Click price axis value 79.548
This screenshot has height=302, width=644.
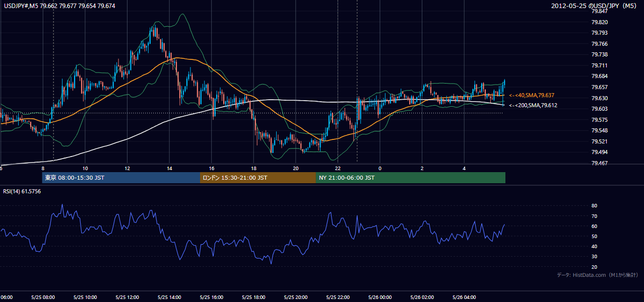[599, 130]
